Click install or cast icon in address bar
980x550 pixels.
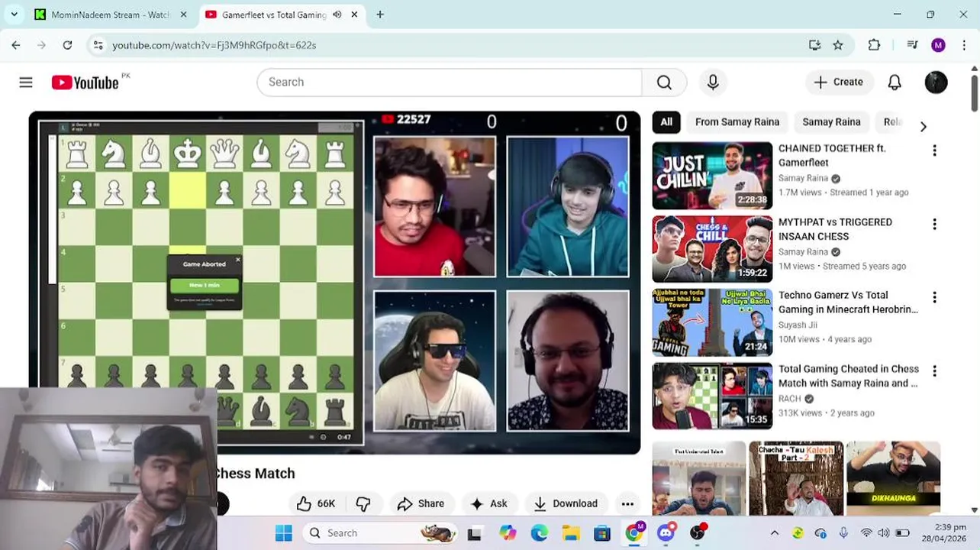tap(814, 45)
